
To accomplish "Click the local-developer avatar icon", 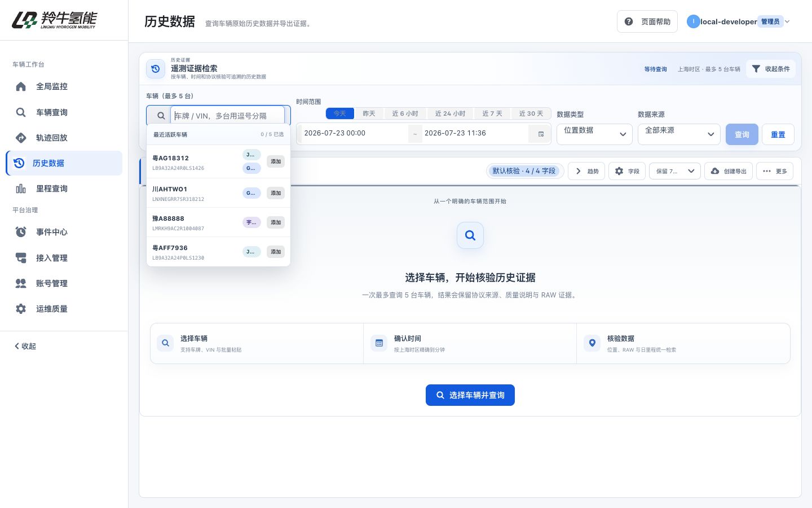I will click(693, 21).
